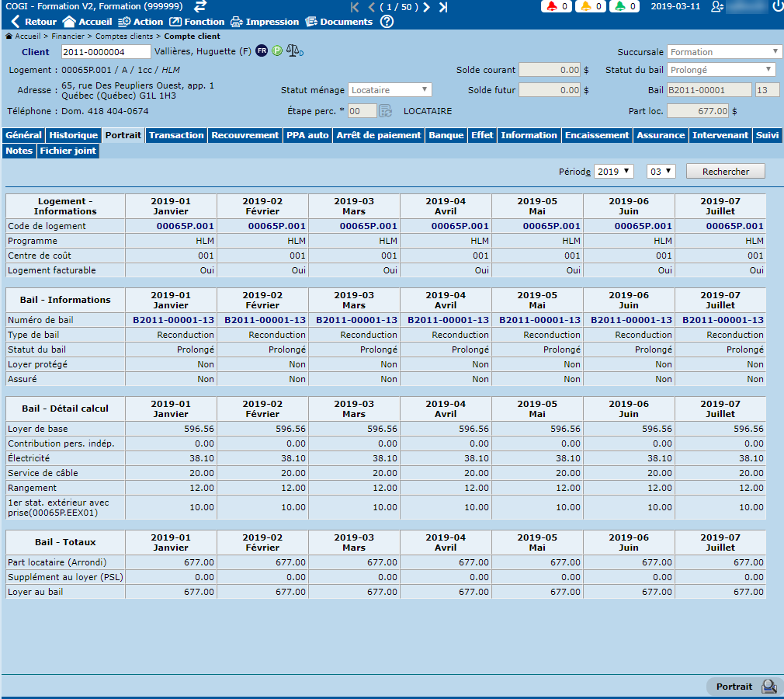Click the green alert bell icon
The image size is (784, 699).
620,6
